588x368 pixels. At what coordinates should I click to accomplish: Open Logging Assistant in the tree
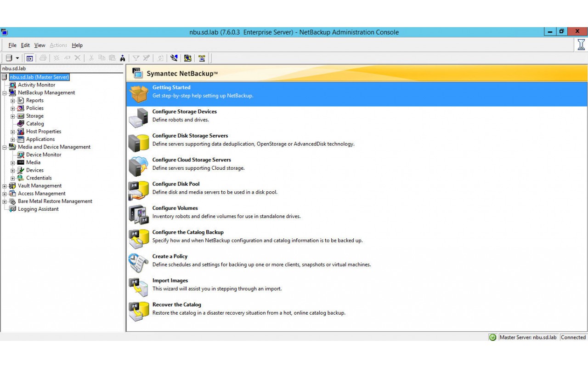pos(38,209)
